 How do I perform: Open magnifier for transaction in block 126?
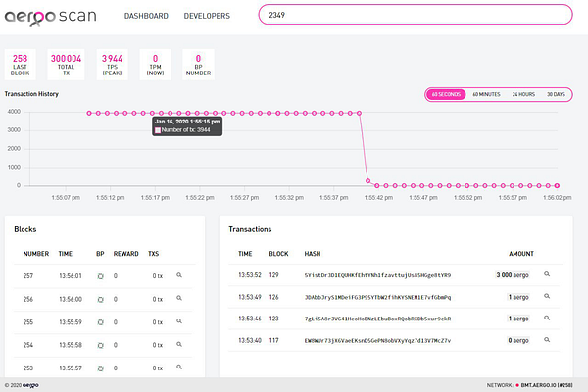(547, 296)
